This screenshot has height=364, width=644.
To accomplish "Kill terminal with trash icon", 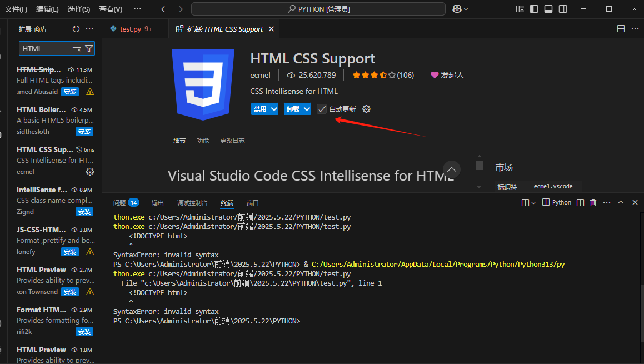I will (x=593, y=202).
